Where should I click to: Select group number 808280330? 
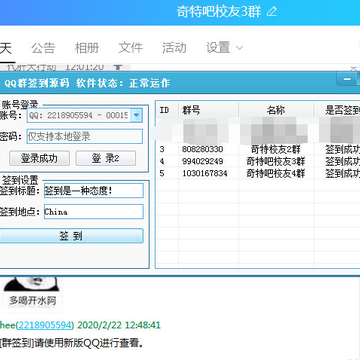[x=203, y=149]
